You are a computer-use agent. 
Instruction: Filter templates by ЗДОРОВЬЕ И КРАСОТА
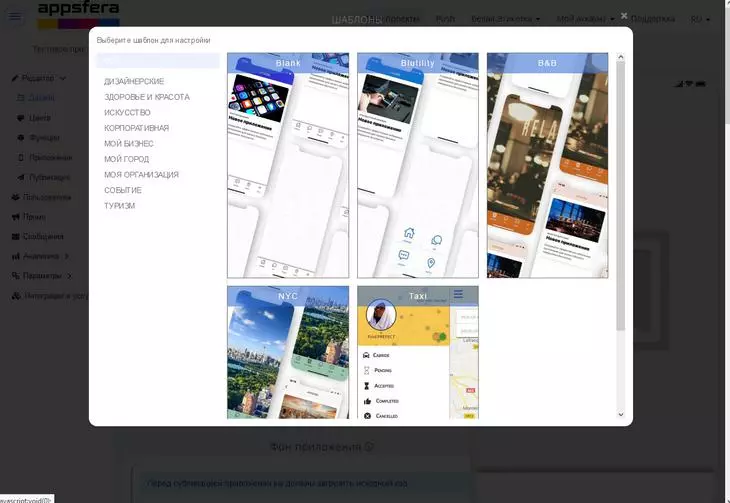[147, 97]
